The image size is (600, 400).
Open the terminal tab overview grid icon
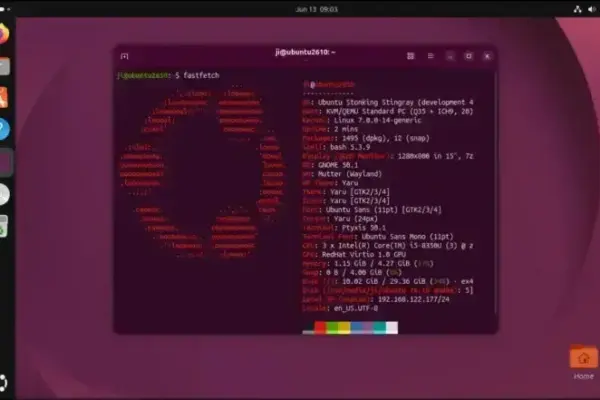click(x=411, y=56)
